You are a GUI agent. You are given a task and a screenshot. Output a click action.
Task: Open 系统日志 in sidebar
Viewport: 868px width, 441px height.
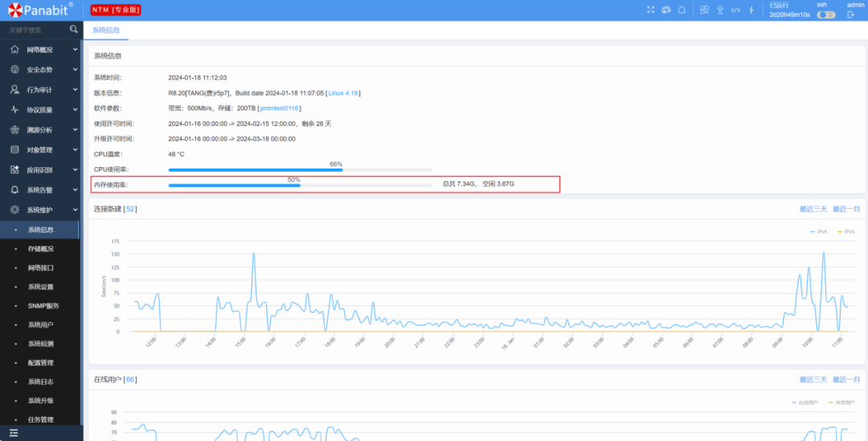(x=40, y=382)
